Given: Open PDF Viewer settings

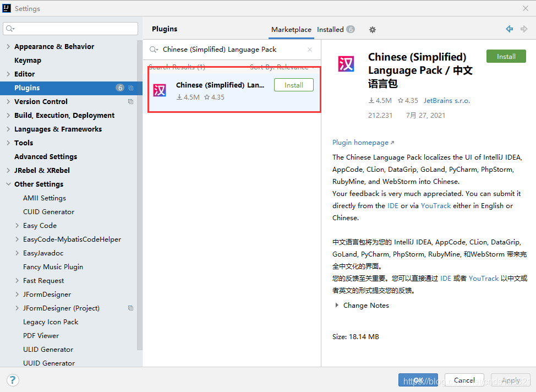Looking at the screenshot, I should point(41,335).
